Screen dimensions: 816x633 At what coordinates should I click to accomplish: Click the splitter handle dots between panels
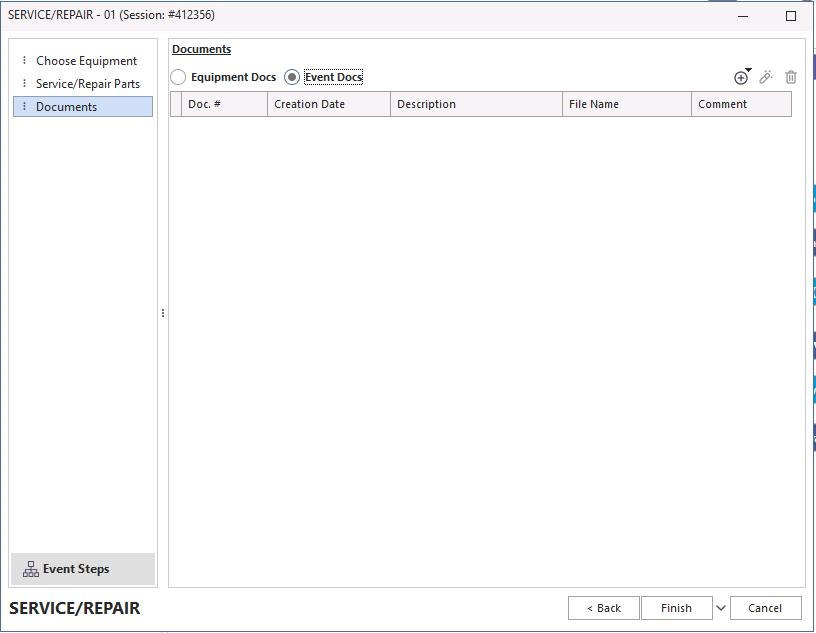(x=163, y=313)
